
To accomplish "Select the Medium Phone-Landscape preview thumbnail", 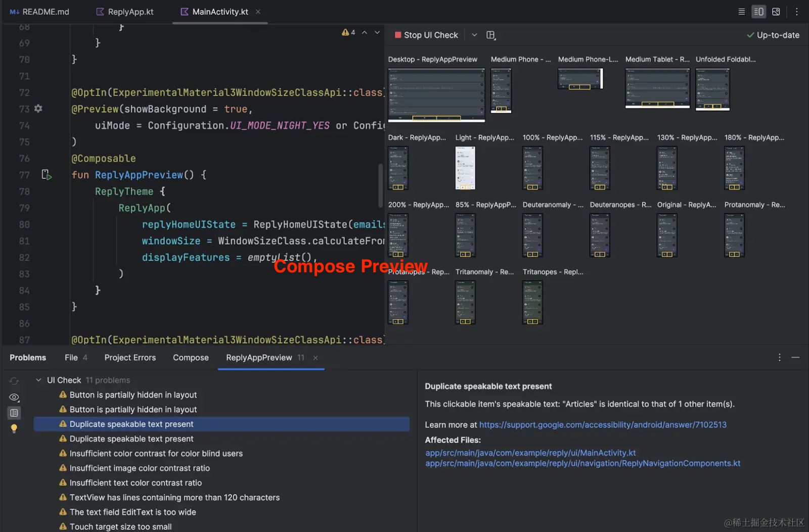I will [580, 79].
